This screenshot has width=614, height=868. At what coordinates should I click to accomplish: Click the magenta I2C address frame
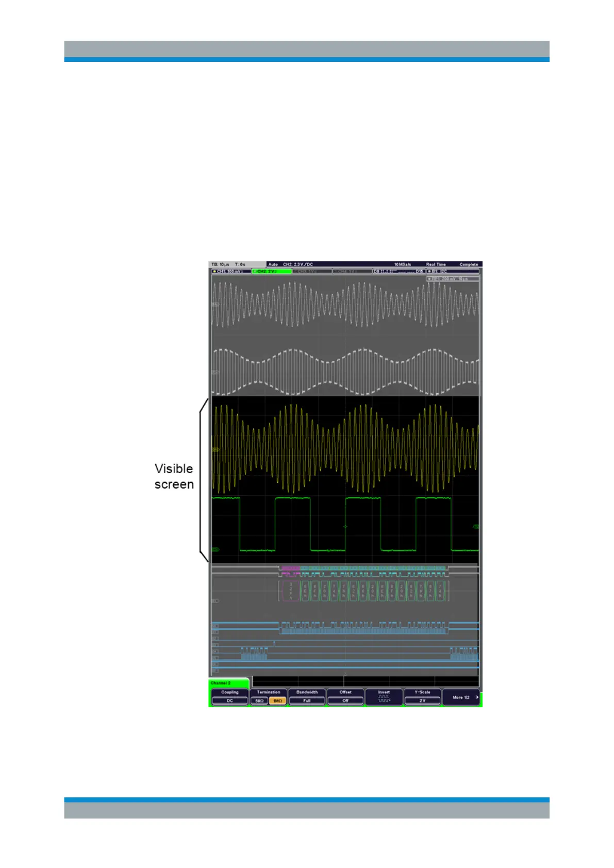coord(291,591)
